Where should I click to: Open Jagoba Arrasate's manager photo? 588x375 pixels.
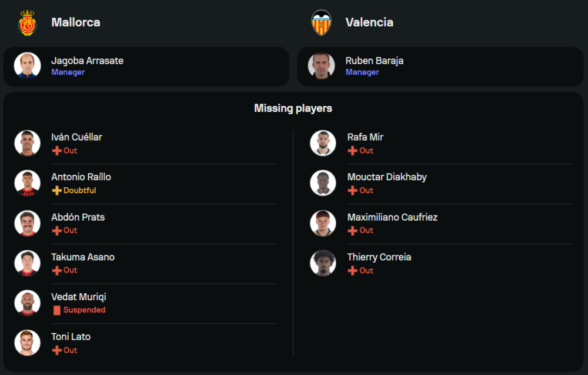(28, 66)
